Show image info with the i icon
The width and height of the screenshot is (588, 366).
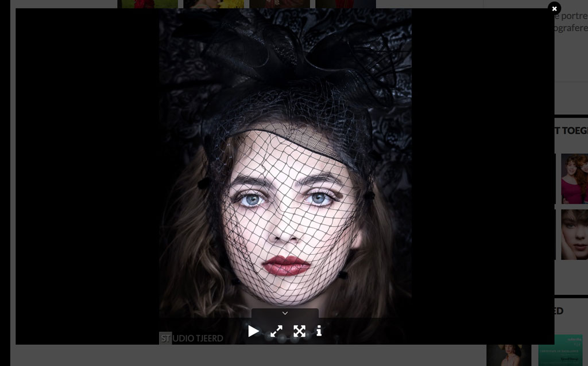(x=319, y=331)
